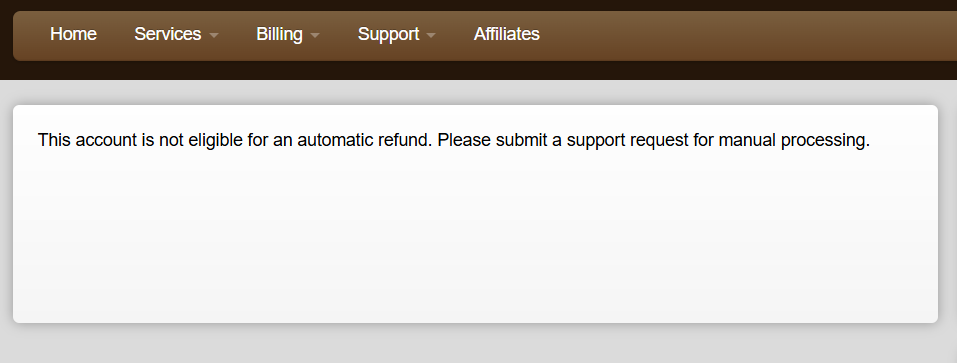Open the Billing menu
This screenshot has height=363, width=957.
[288, 34]
